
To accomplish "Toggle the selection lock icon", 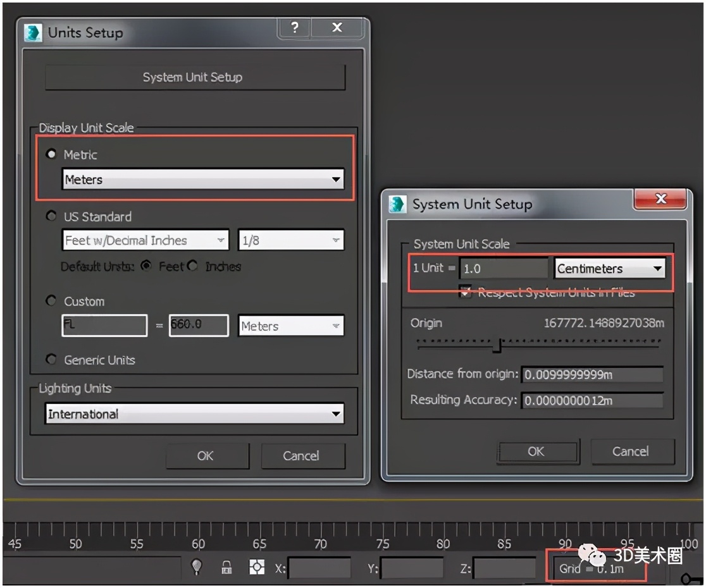I will click(226, 567).
